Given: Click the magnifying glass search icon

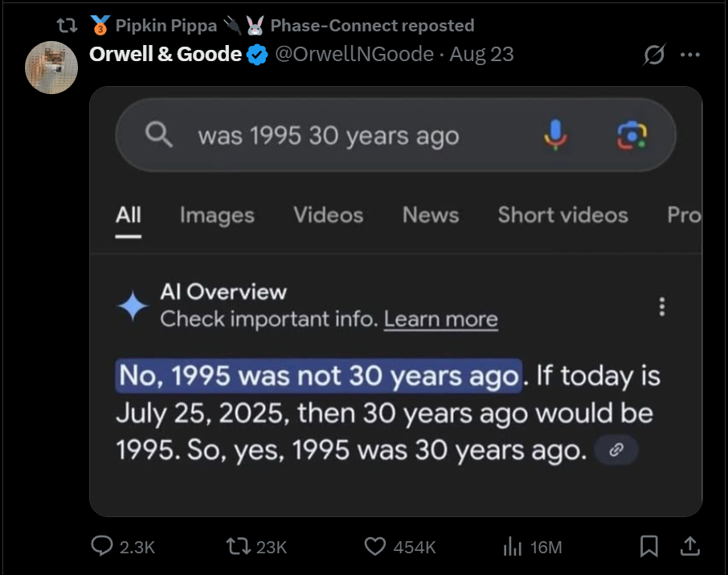Looking at the screenshot, I should coord(159,135).
